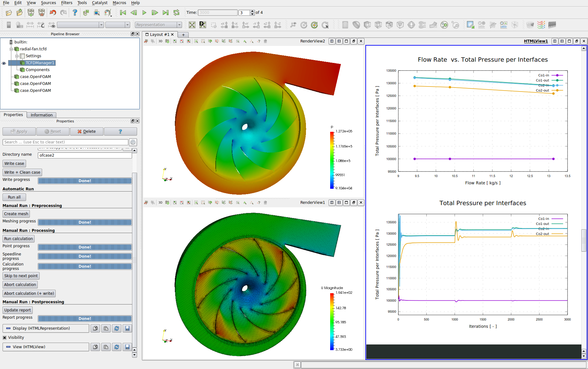Click the Update report button
Screen dimensions: 588x369
point(18,310)
